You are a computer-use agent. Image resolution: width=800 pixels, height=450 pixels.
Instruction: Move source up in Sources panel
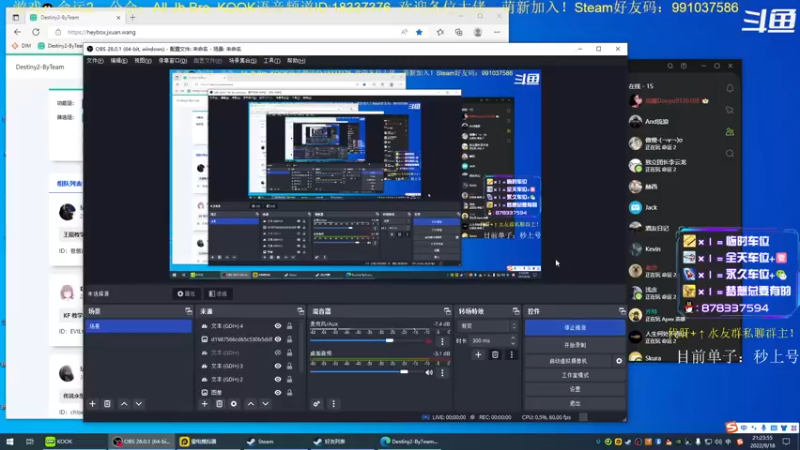click(251, 404)
